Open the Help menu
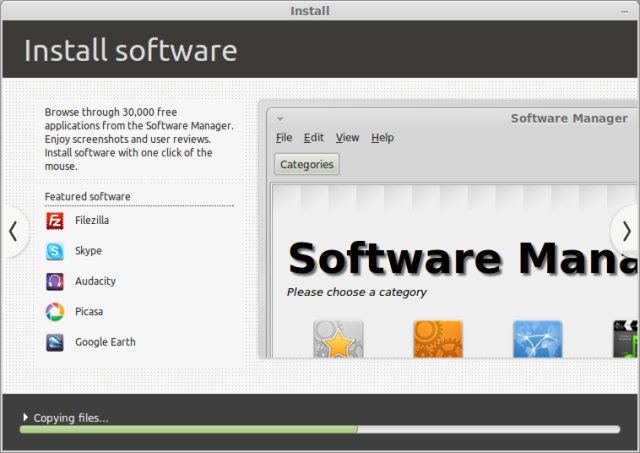Screen dimensions: 640x453 pyautogui.click(x=382, y=138)
